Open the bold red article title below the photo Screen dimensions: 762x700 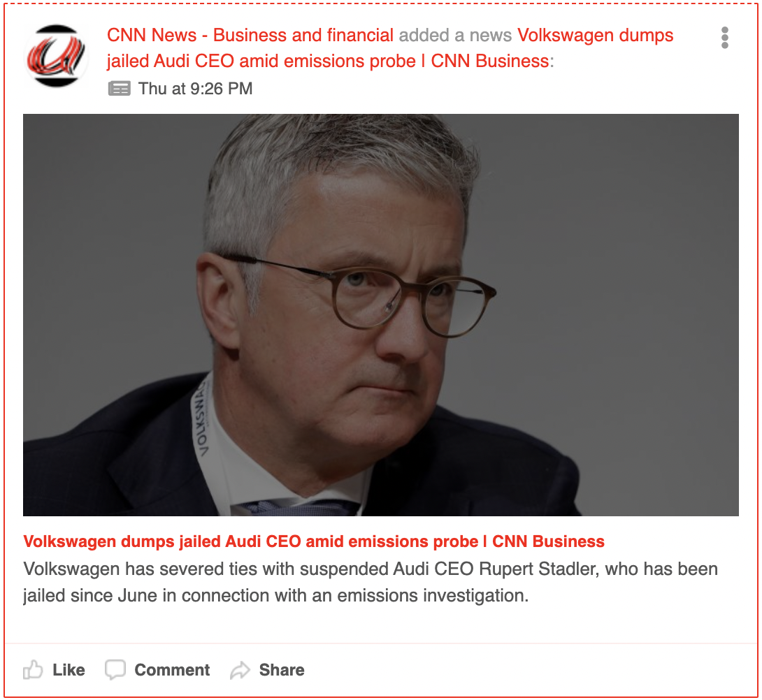click(314, 541)
